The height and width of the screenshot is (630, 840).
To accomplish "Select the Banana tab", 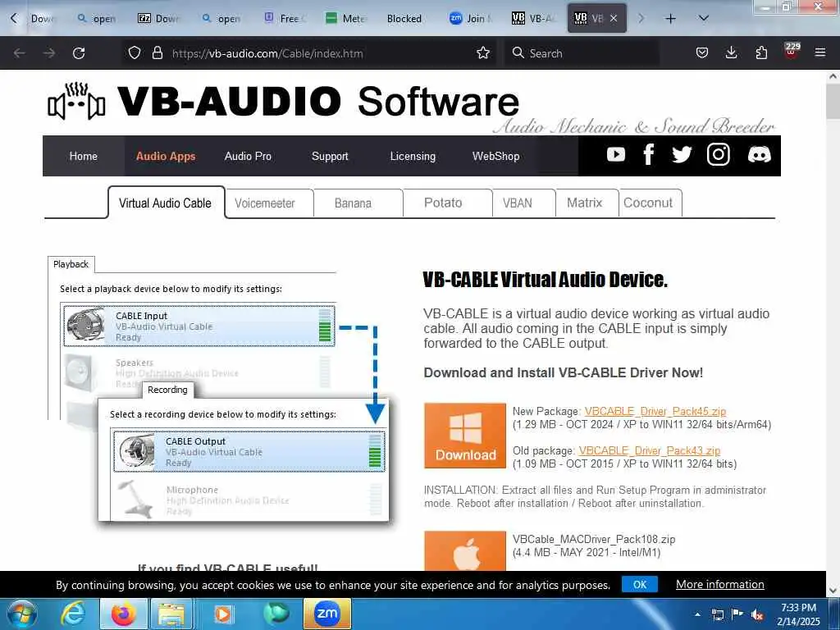I will pos(353,203).
